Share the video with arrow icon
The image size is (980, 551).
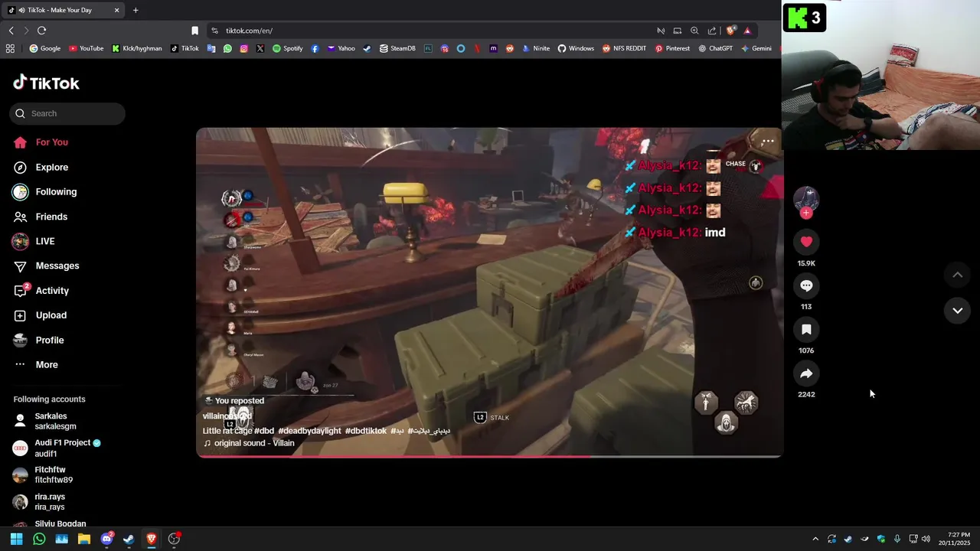pos(806,373)
